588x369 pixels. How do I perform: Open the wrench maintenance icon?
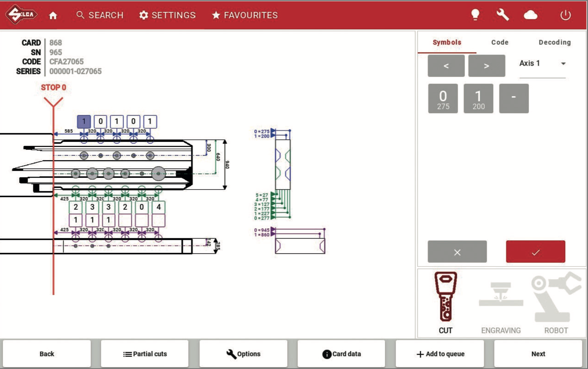[502, 15]
